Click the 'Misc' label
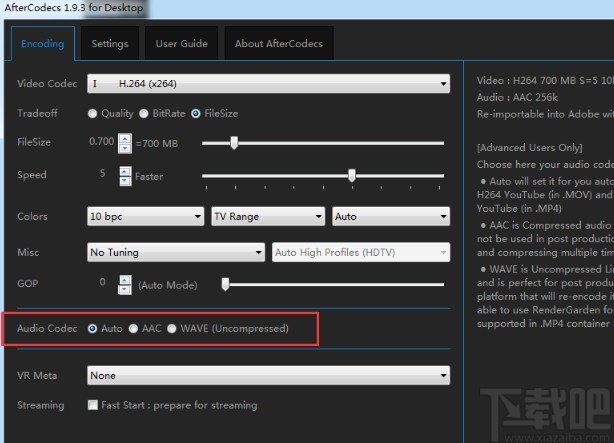Viewport: 614px width, 443px height. click(x=28, y=252)
